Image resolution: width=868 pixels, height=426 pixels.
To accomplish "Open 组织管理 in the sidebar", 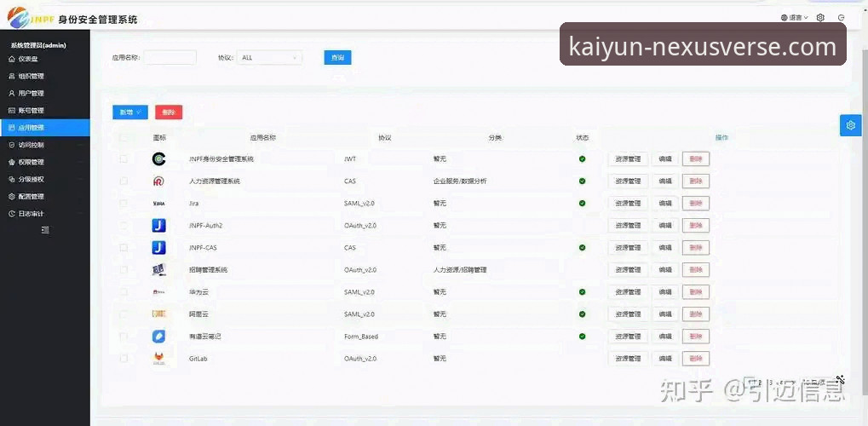I will [x=45, y=76].
